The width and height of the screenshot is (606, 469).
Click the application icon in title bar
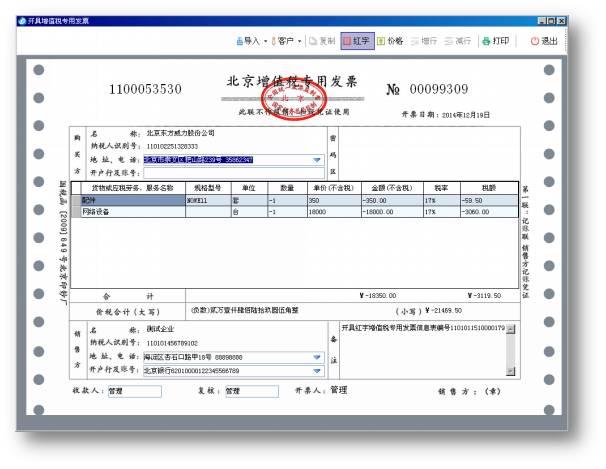(22, 21)
